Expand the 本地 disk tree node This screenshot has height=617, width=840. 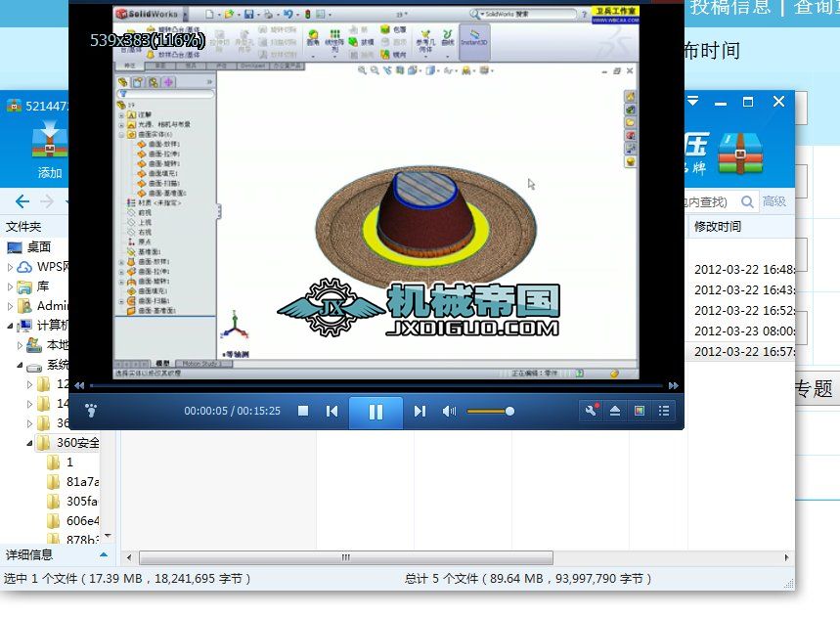pyautogui.click(x=20, y=345)
